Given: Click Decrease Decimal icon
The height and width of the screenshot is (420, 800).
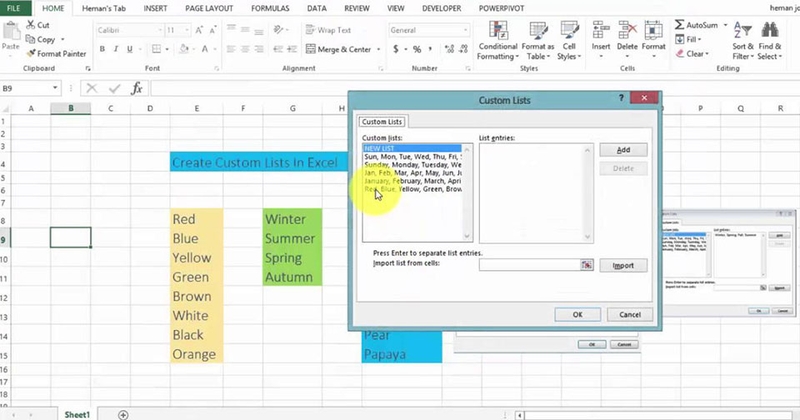Looking at the screenshot, I should pyautogui.click(x=463, y=49).
